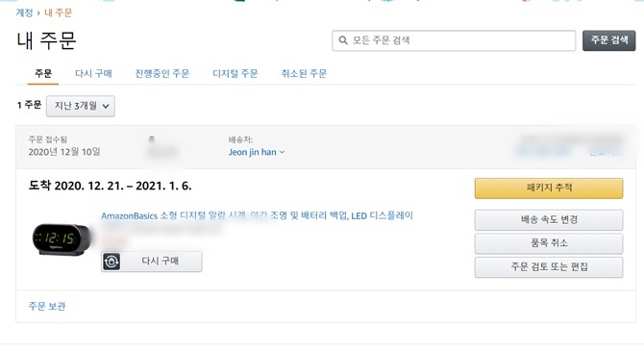
Task: Expand the Jeon jin han recipient chevron
Action: (x=283, y=152)
